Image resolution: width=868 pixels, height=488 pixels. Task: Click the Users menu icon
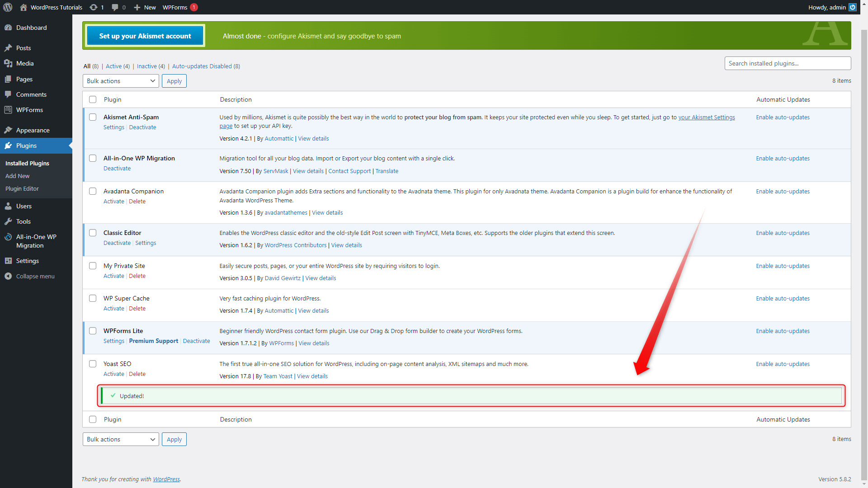[x=8, y=206]
